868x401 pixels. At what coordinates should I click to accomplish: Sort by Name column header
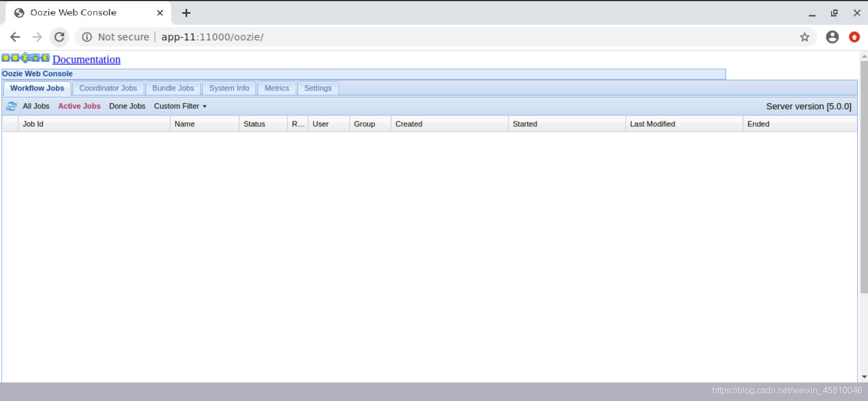(x=204, y=124)
